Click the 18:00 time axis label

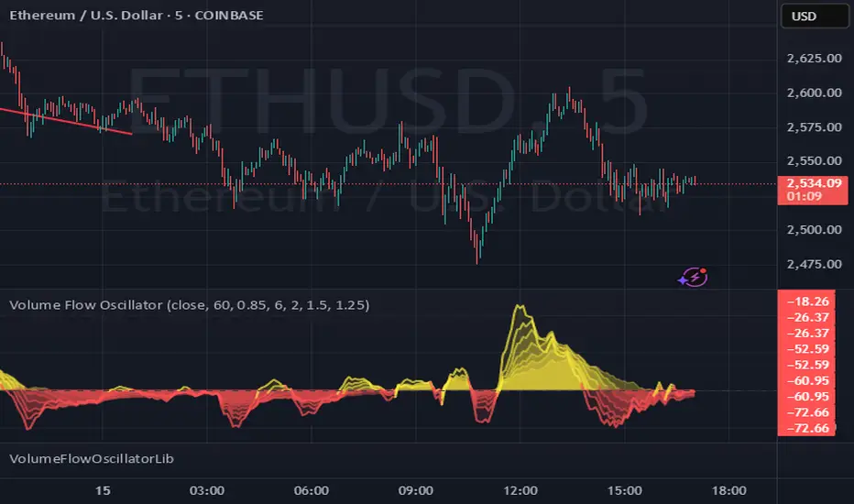728,490
